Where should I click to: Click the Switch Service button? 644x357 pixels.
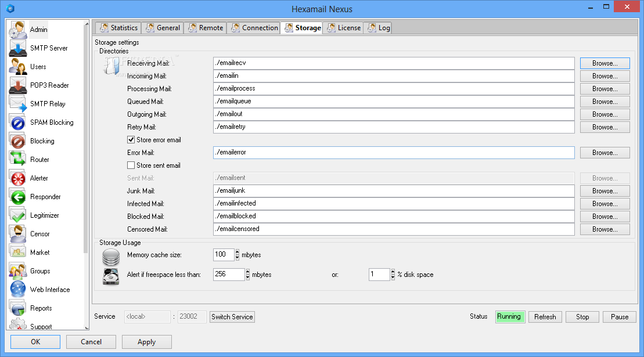232,317
